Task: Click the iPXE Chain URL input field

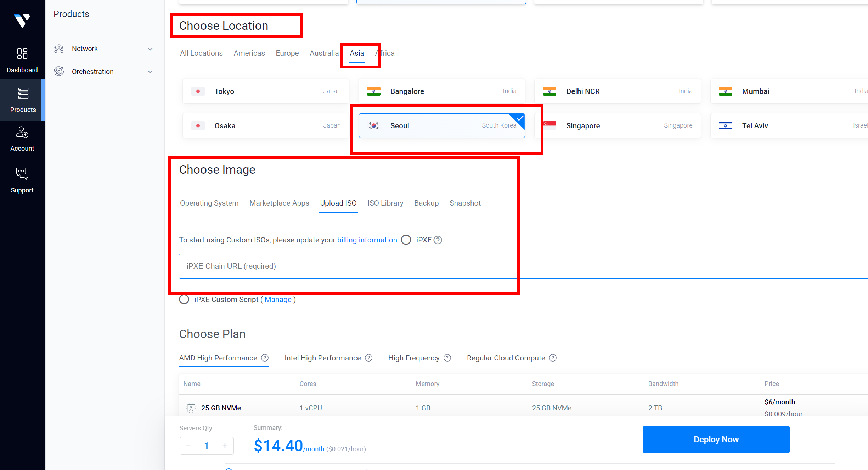Action: point(347,266)
